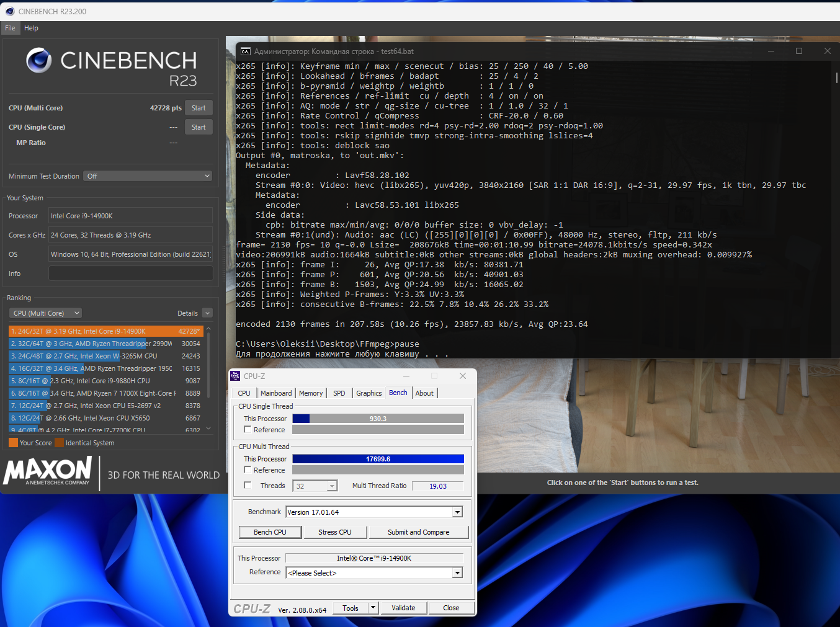Click the Cinebench icon in the title bar
This screenshot has height=627, width=840.
(9, 11)
